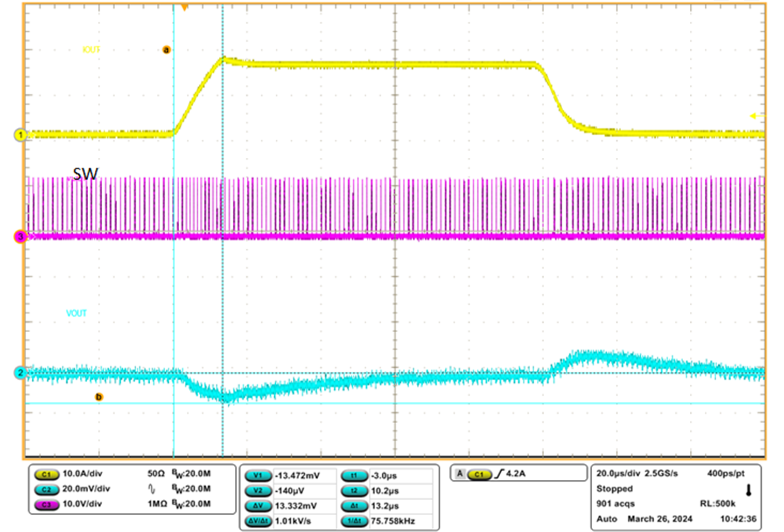Select the channel 3 ground marker
Screen dimensions: 784x532
(20, 237)
